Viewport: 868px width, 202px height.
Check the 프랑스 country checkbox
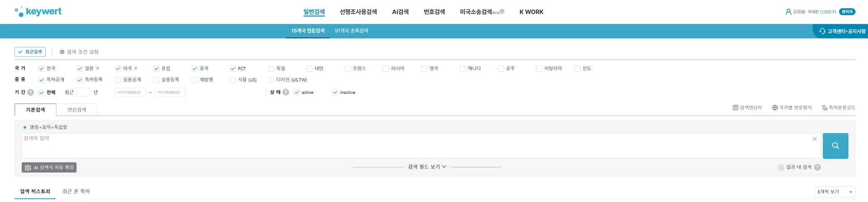tap(348, 69)
